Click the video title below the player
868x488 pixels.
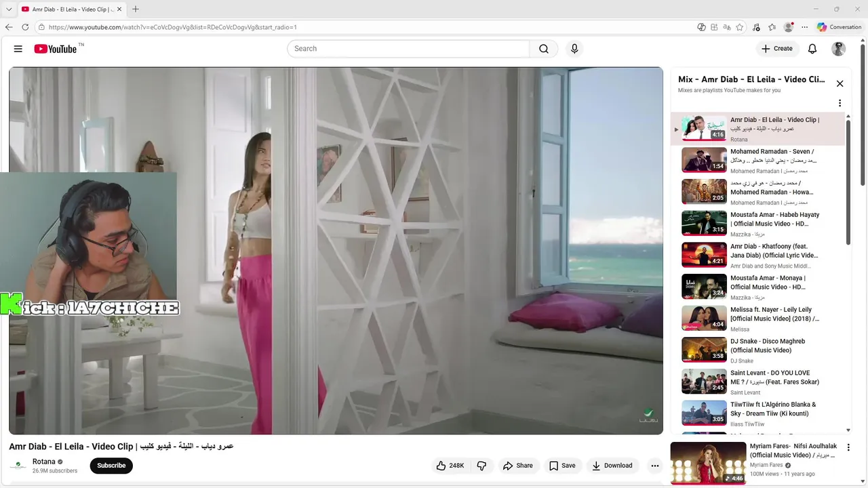[x=121, y=446]
